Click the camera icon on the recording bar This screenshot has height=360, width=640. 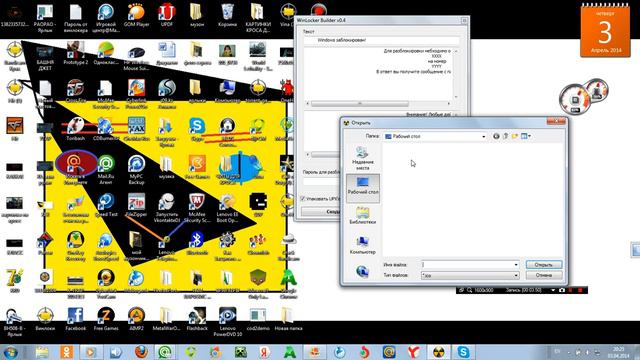pos(562,290)
